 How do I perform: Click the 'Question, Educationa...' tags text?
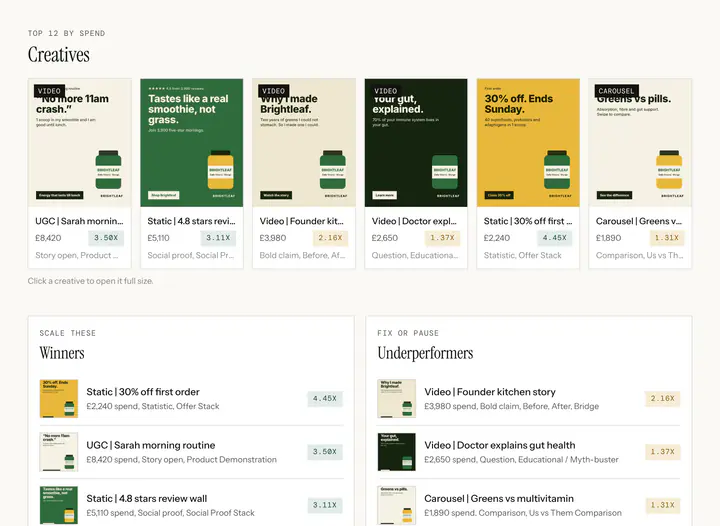click(x=415, y=255)
